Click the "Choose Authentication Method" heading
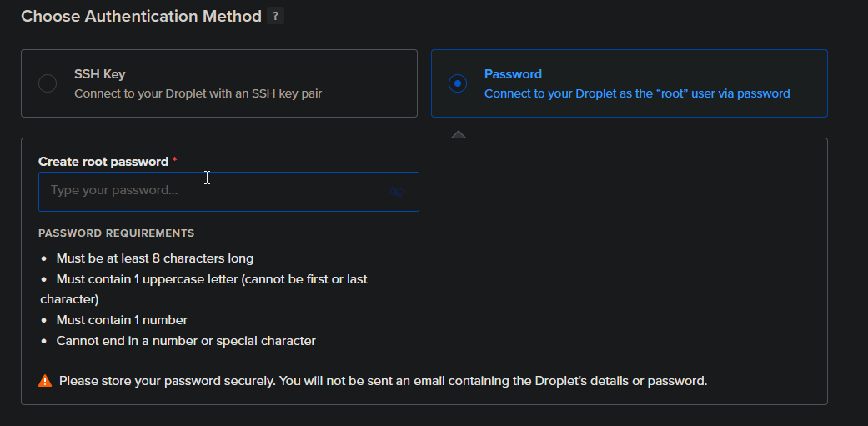Image resolution: width=868 pixels, height=426 pixels. coord(141,16)
